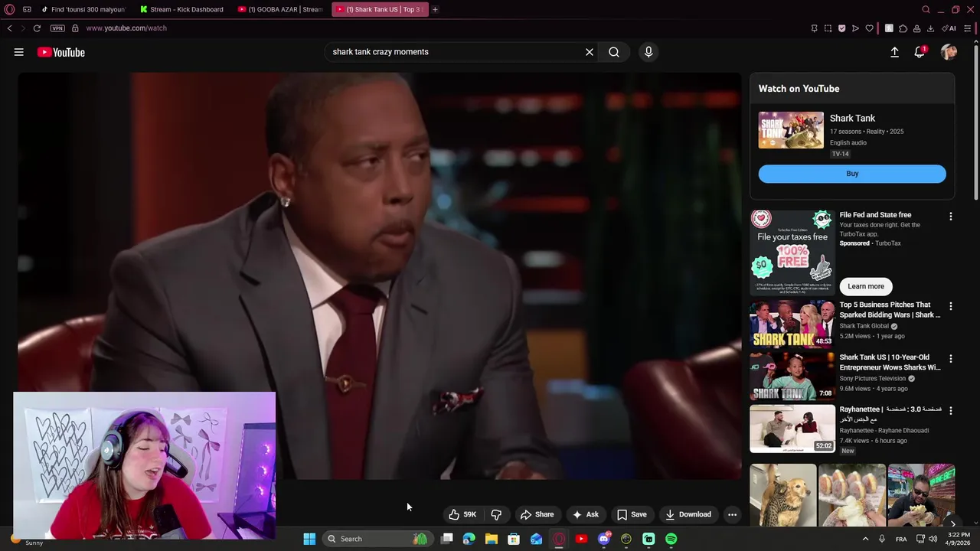Viewport: 980px width, 551px height.
Task: Like the video (59K)
Action: (462, 514)
